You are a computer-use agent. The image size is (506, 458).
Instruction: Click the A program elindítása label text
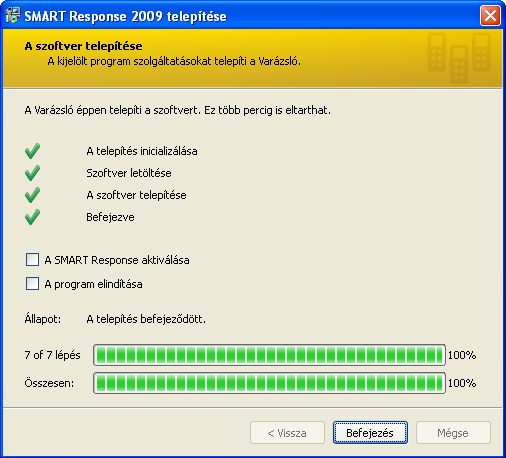tap(93, 284)
